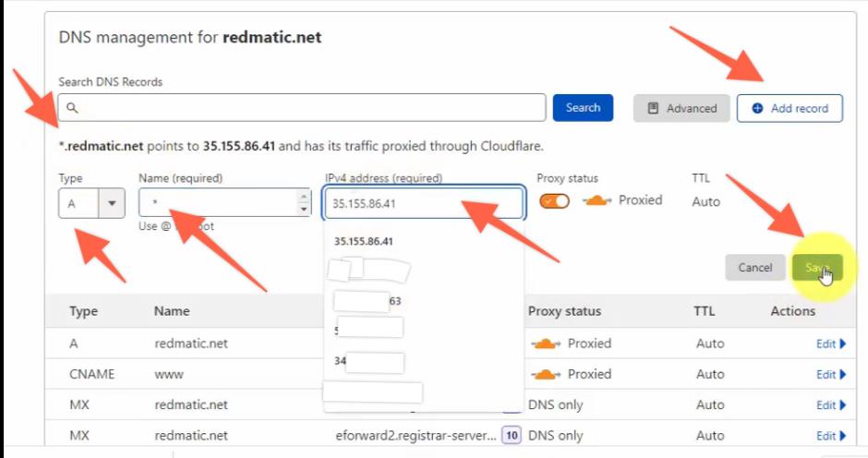Click the Type column header
868x458 pixels.
click(x=84, y=311)
